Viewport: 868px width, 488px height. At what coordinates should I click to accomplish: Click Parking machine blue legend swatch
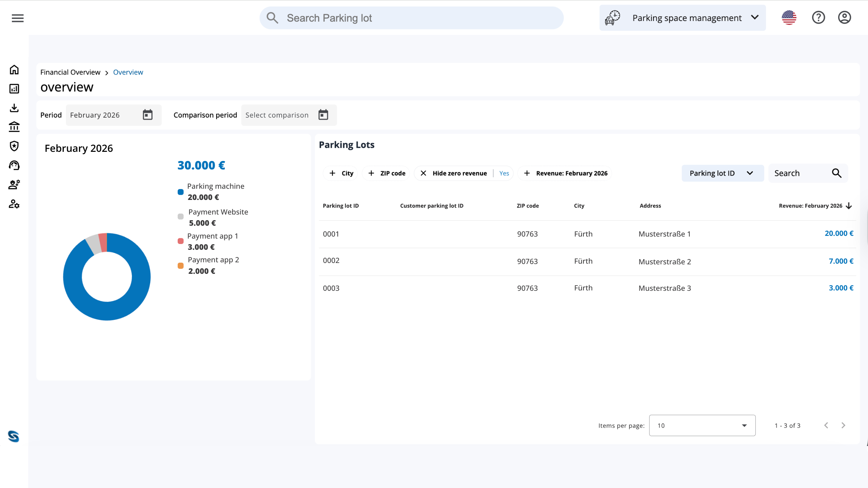tap(181, 192)
